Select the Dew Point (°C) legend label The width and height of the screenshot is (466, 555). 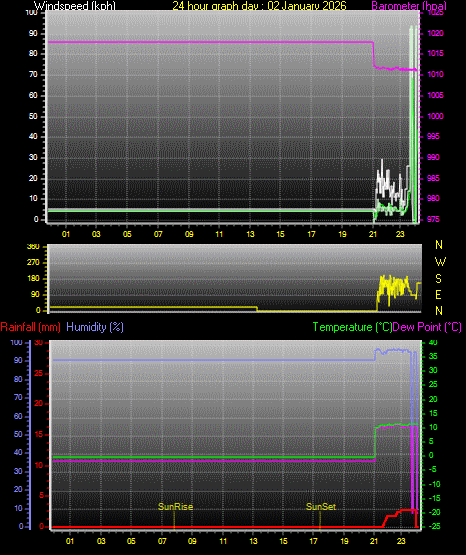(427, 327)
